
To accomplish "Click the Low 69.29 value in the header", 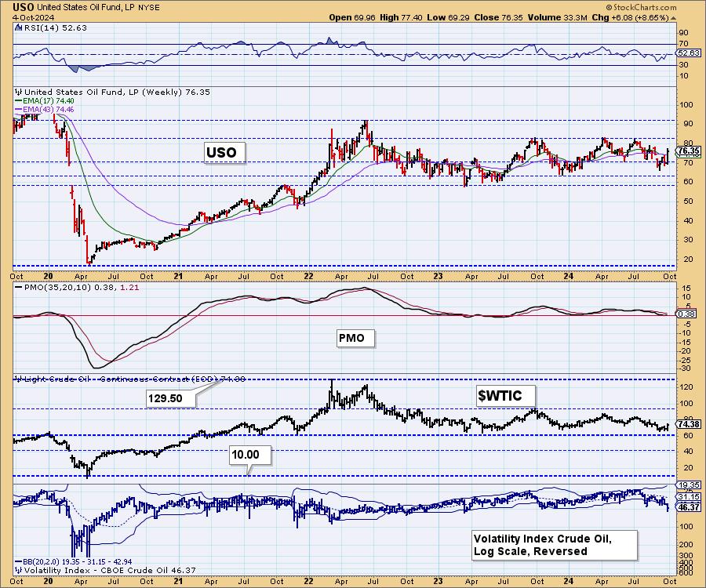I will coord(448,17).
